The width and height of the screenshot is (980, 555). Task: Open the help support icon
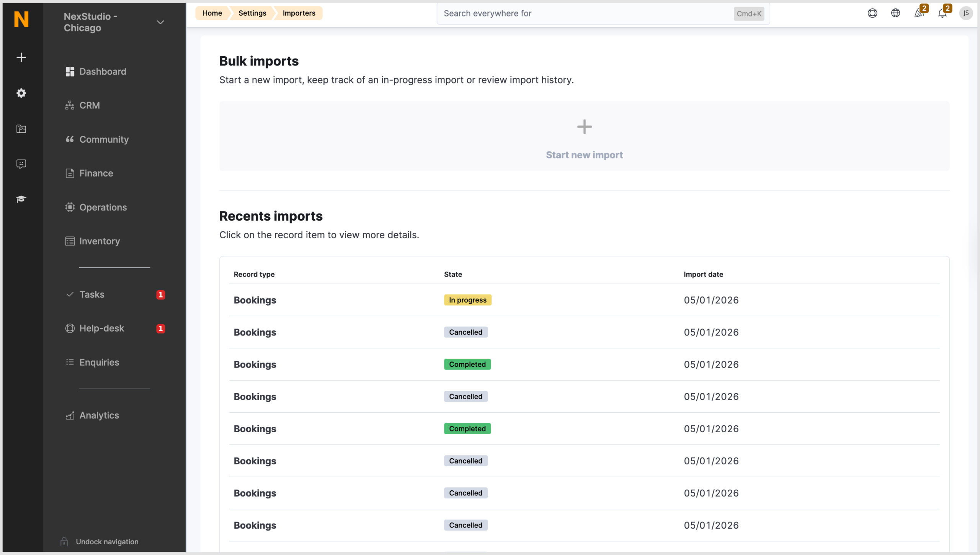click(872, 13)
